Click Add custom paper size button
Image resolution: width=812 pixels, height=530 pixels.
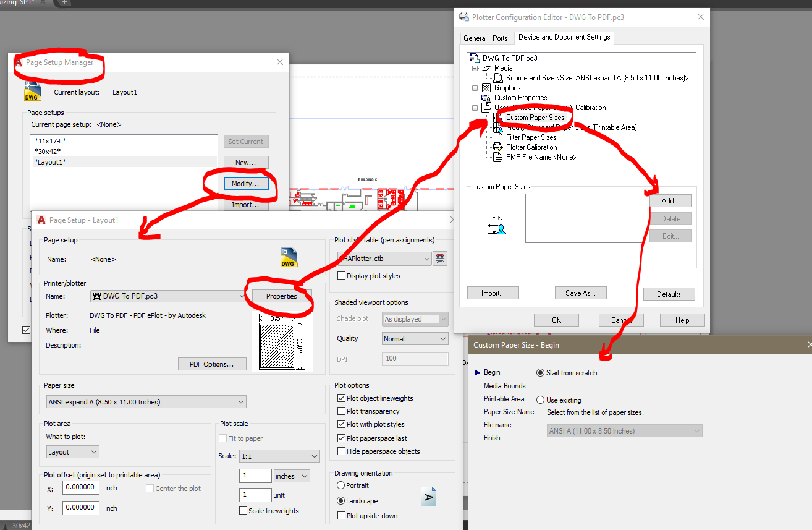[670, 201]
